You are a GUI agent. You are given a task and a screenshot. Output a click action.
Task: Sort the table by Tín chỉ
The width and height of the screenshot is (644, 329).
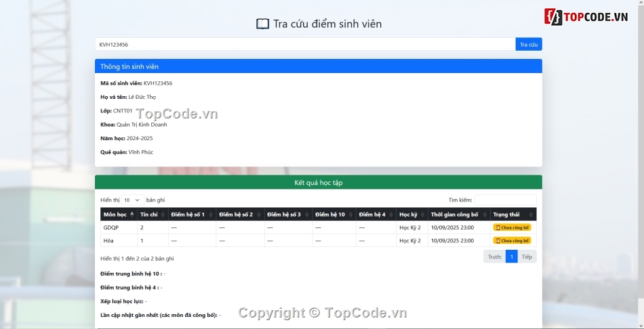tap(149, 215)
